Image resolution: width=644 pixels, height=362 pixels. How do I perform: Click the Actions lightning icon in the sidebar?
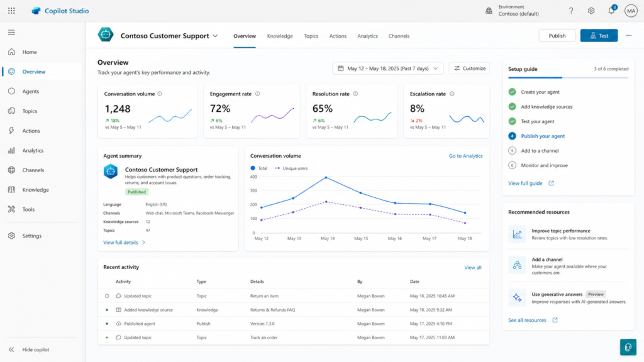tap(11, 131)
